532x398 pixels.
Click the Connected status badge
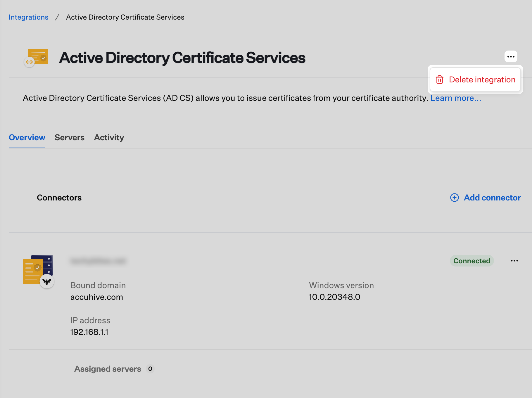pyautogui.click(x=472, y=261)
